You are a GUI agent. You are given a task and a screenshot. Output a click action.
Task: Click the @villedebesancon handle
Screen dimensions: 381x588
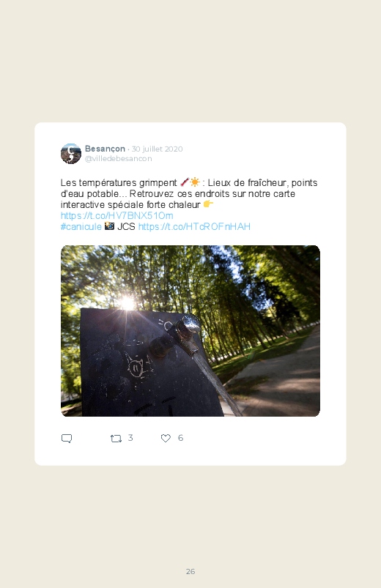tap(118, 159)
